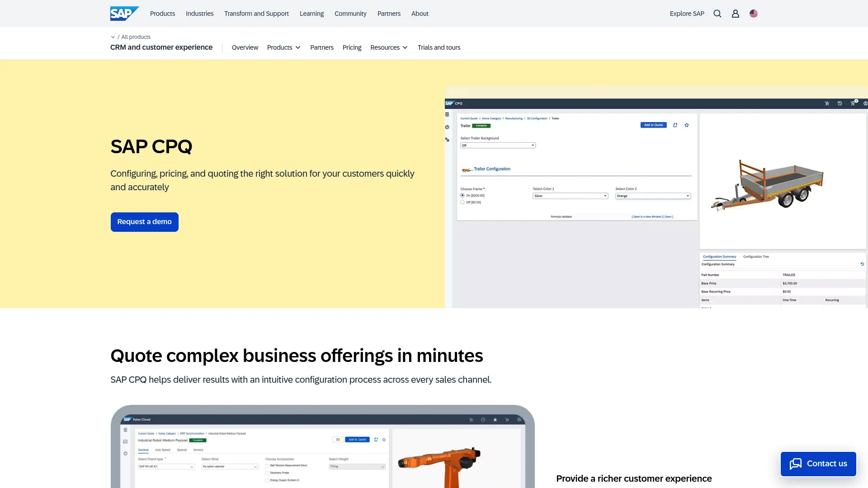Open the Transform and Support menu
This screenshot has height=488, width=868.
(256, 14)
